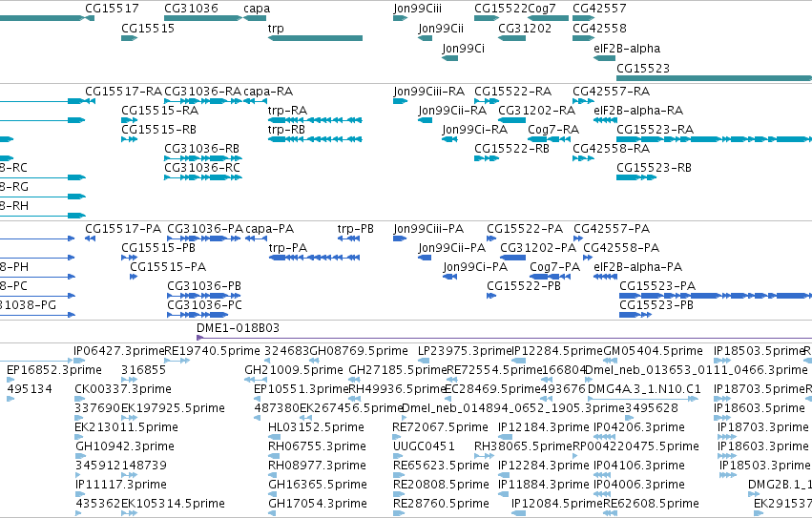Click the UUGC0451 EST label

424,446
